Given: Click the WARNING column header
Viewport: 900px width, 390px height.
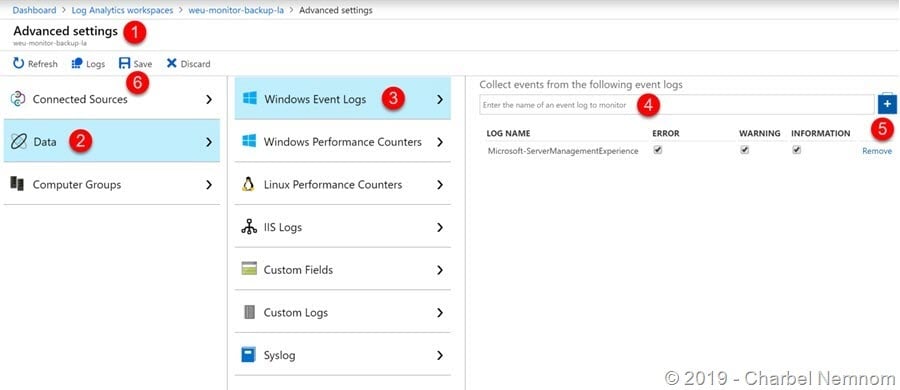Looking at the screenshot, I should [x=759, y=133].
